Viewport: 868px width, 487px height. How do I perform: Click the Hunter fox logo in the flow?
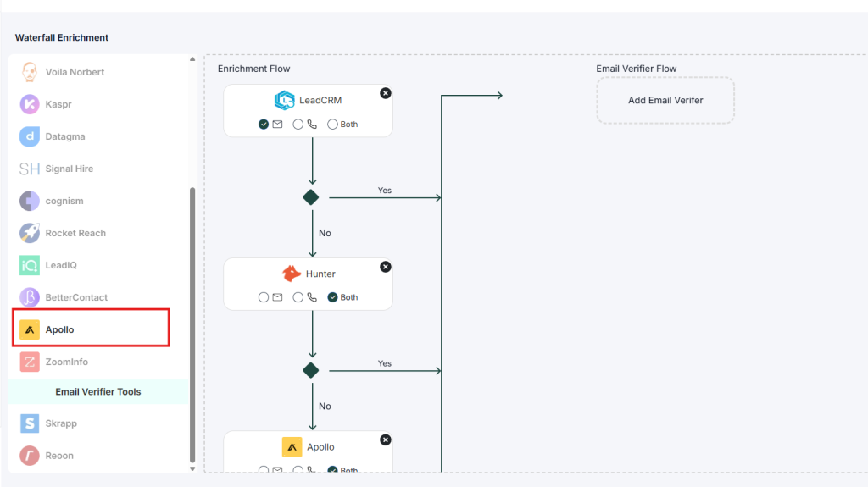tap(292, 274)
